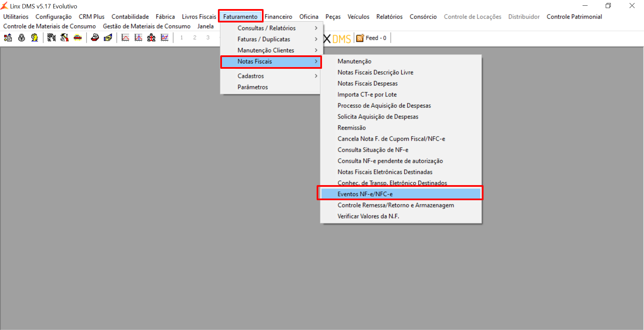Choose Conhec. de Transp. Eletrônico Destinados
644x330 pixels.
pos(401,183)
